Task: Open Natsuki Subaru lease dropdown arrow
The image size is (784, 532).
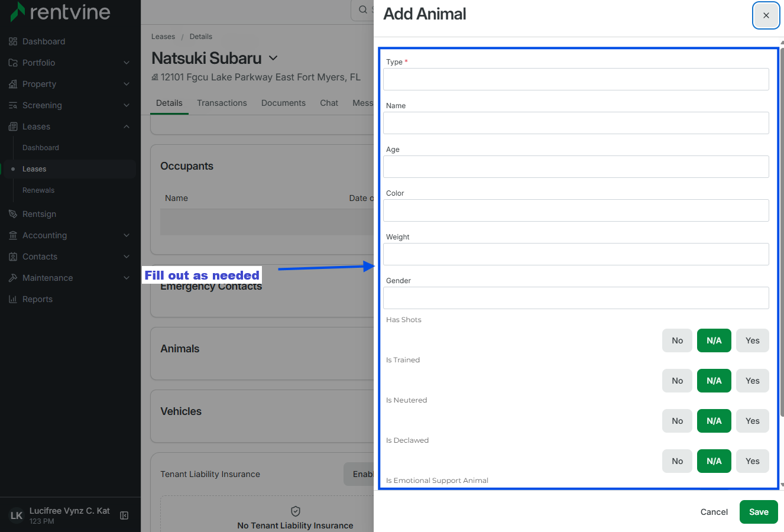Action: (273, 58)
